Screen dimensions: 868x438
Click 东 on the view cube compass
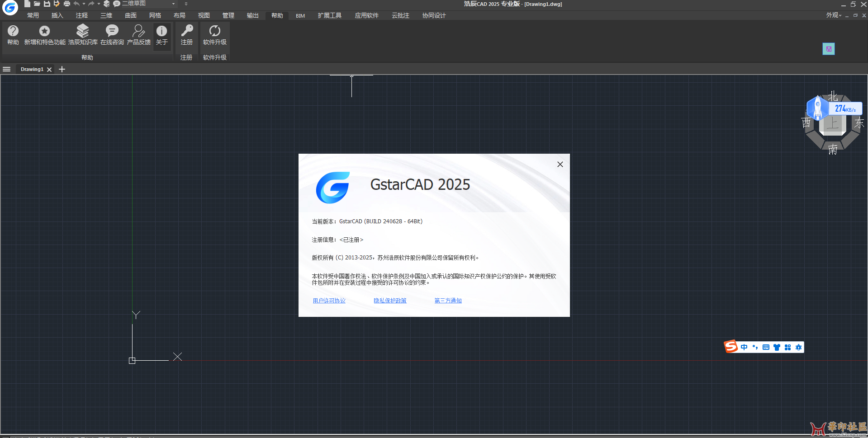[x=859, y=123]
